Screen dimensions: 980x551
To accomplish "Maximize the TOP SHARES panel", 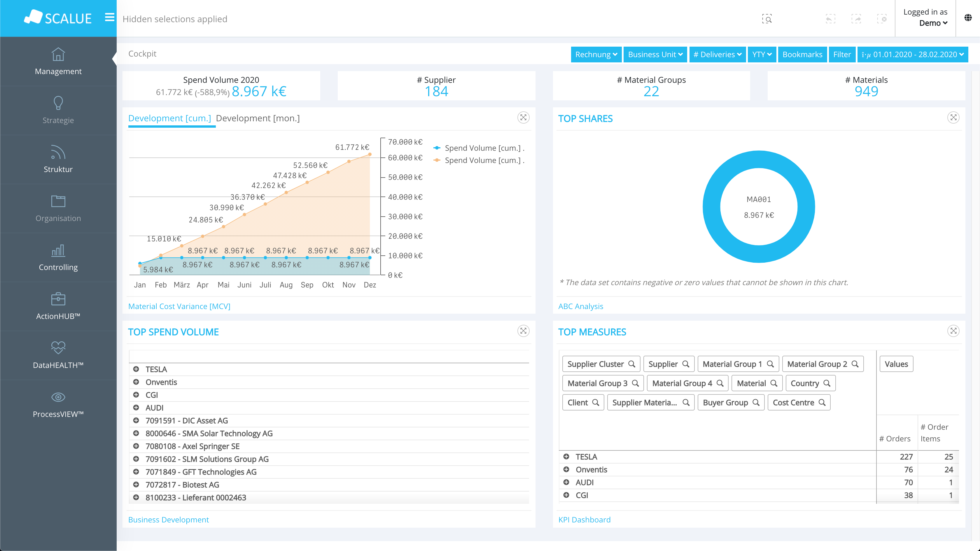I will click(953, 117).
